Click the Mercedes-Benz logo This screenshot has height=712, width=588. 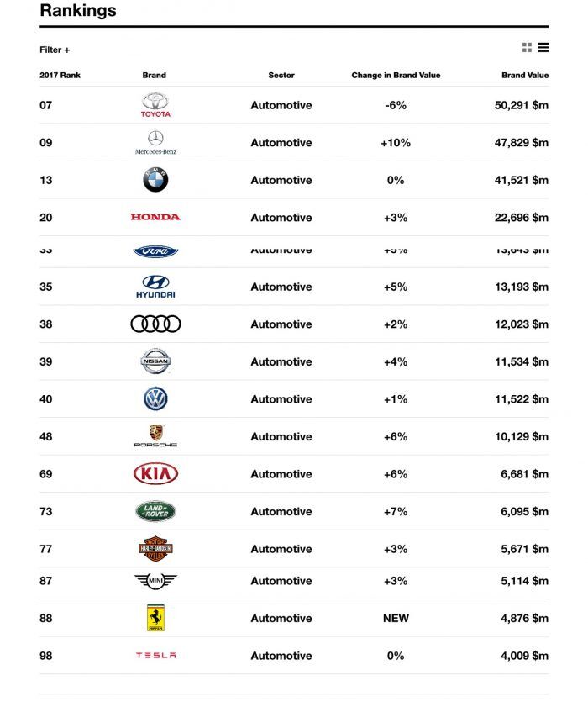154,142
